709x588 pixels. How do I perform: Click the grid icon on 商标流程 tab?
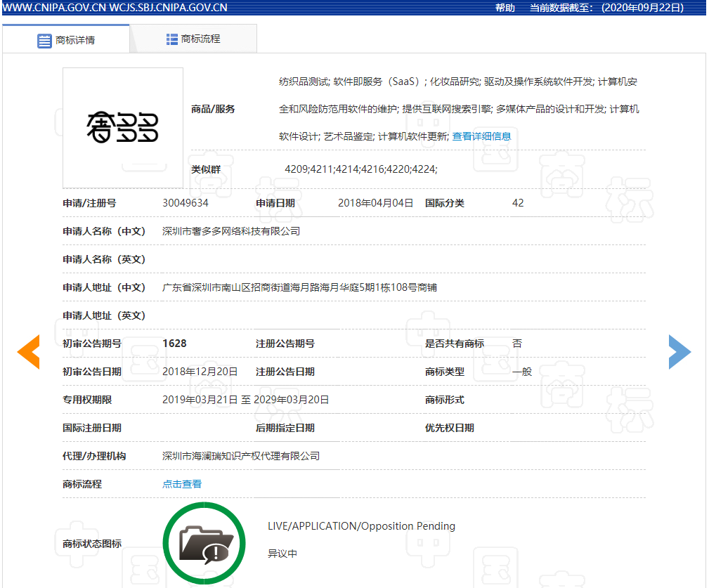[172, 39]
